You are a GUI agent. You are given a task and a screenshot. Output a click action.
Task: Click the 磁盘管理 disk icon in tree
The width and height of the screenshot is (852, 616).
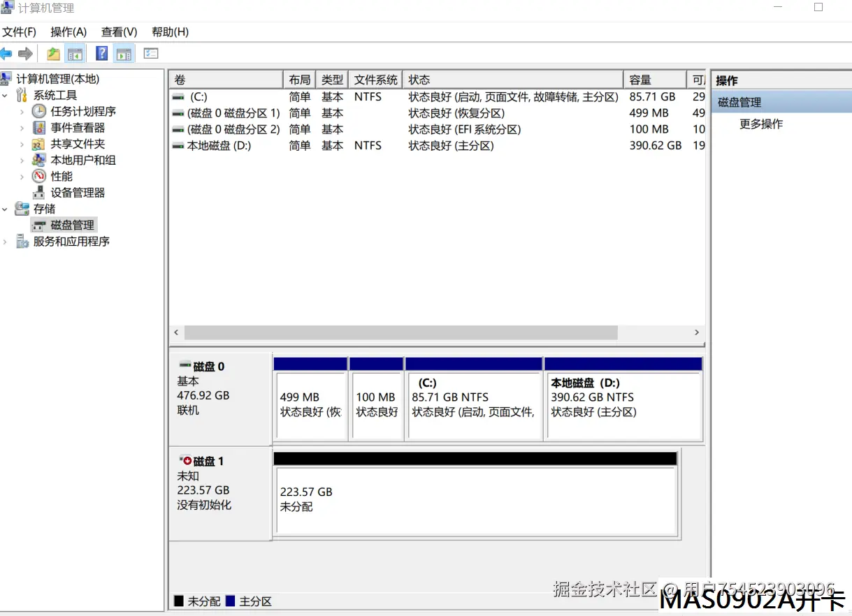40,226
